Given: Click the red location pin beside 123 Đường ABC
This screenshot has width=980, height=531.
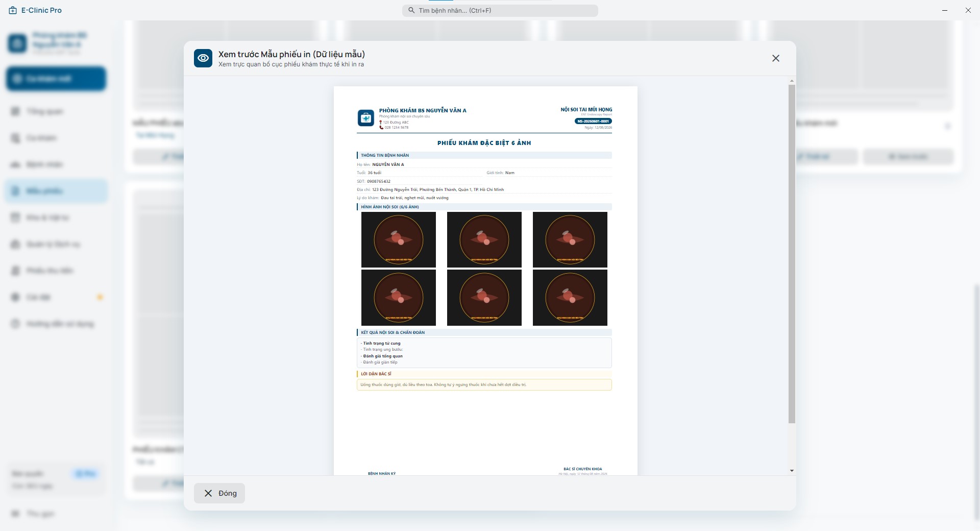Looking at the screenshot, I should pyautogui.click(x=381, y=123).
